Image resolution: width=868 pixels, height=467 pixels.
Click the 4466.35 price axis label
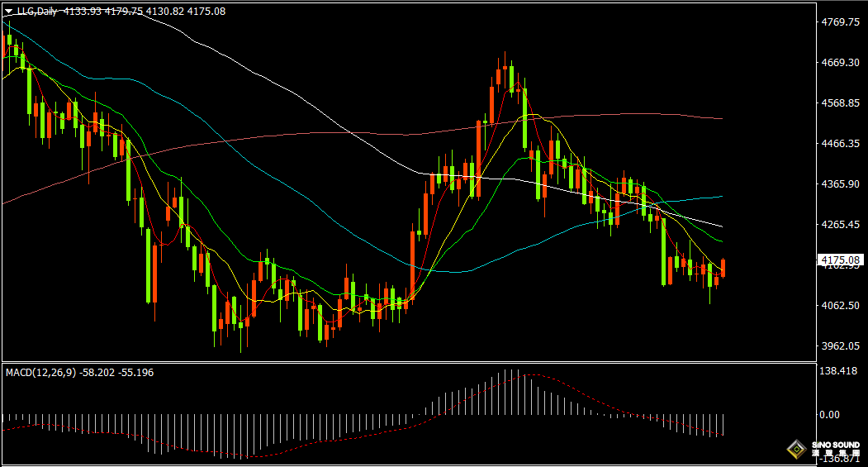pos(840,144)
